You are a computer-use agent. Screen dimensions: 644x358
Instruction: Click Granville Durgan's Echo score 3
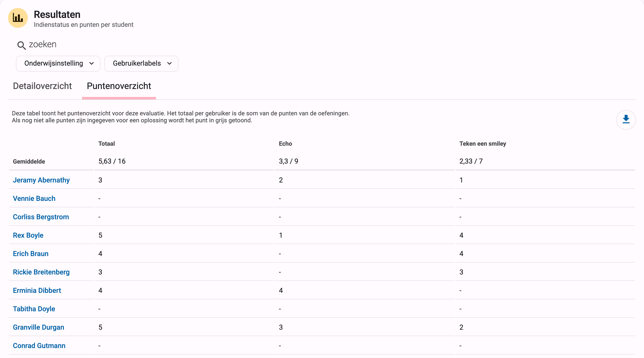[x=281, y=327]
